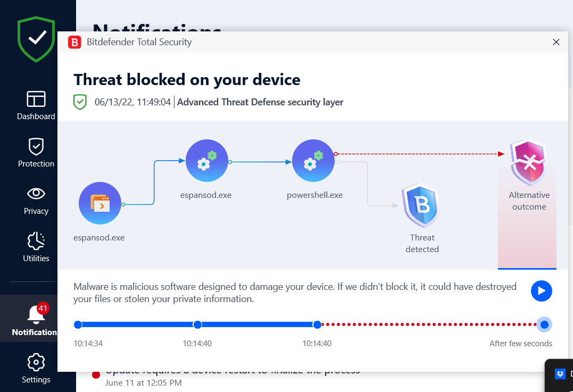
Task: Select the 'After few seconds' timeline endpoint
Action: point(544,324)
